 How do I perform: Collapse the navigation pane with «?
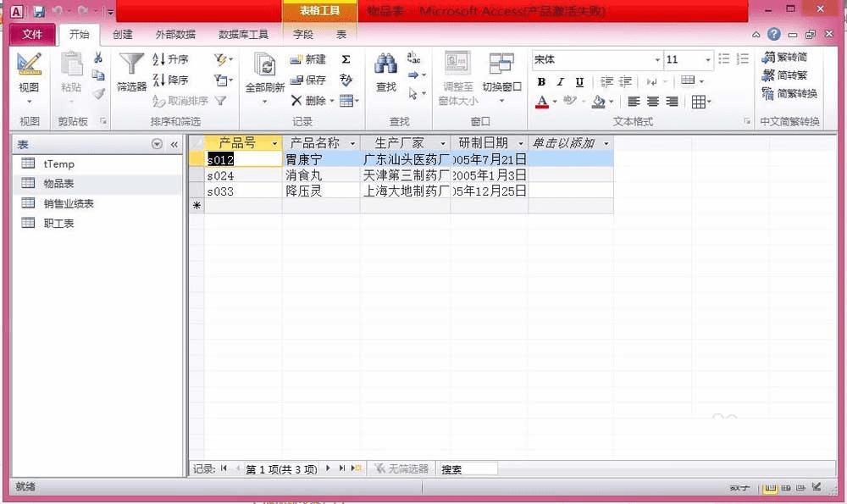(174, 144)
